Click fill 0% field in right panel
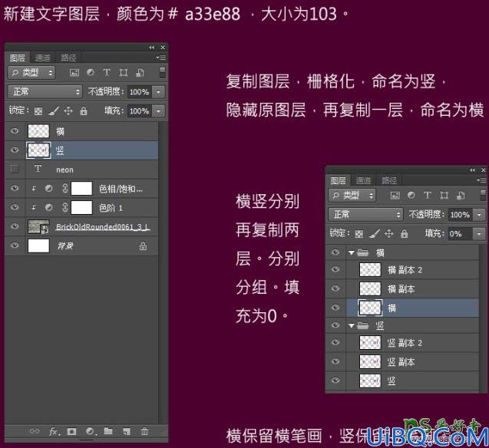The height and width of the screenshot is (448, 489). pyautogui.click(x=461, y=234)
